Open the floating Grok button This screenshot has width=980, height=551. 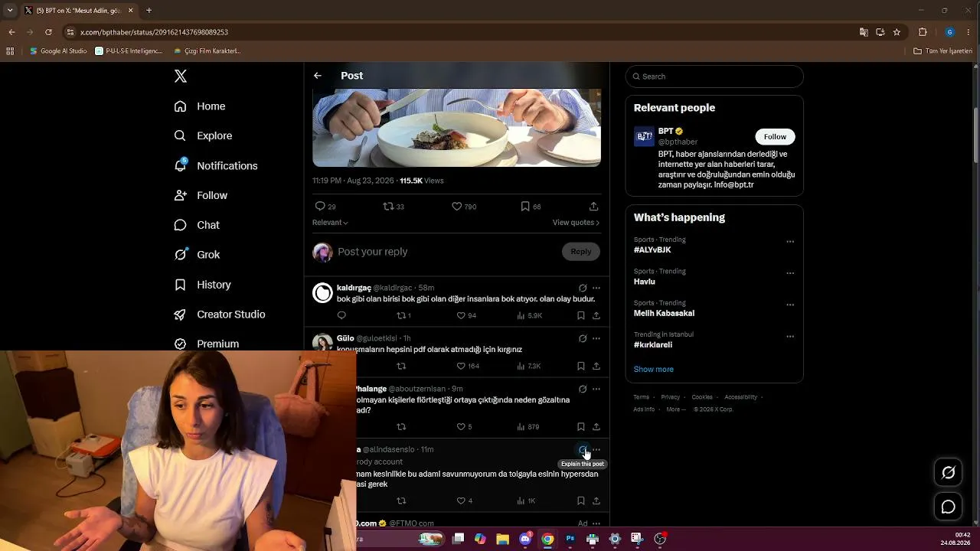pyautogui.click(x=948, y=473)
